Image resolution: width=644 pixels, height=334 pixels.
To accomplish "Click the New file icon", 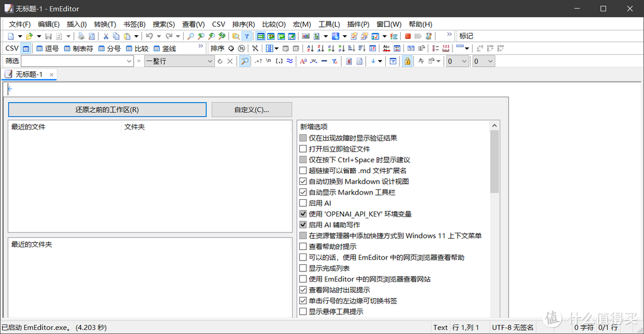I will [11, 36].
